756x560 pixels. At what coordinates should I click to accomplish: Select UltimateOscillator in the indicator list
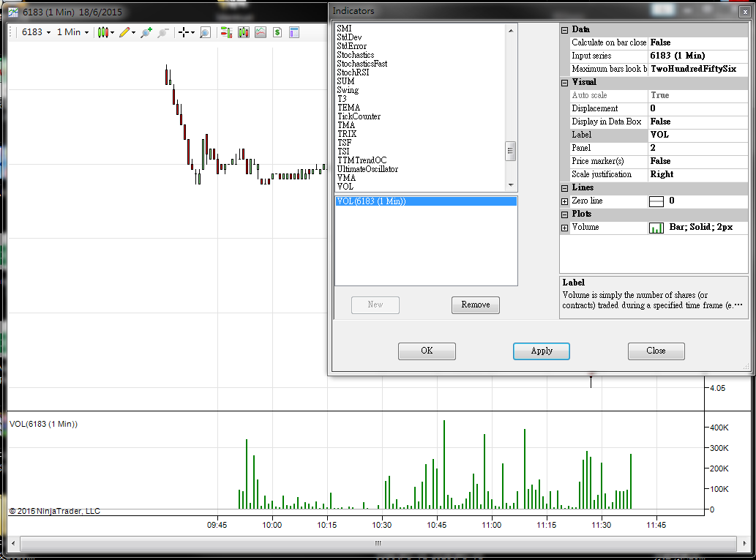point(367,169)
